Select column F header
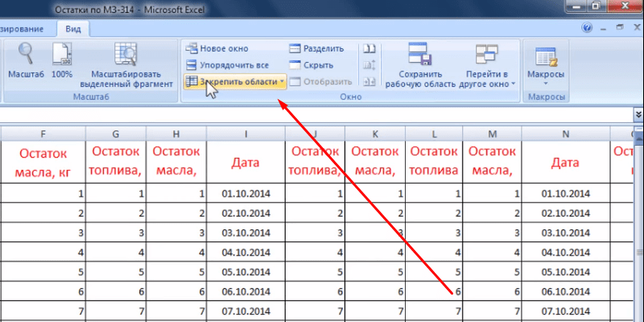 (x=43, y=134)
